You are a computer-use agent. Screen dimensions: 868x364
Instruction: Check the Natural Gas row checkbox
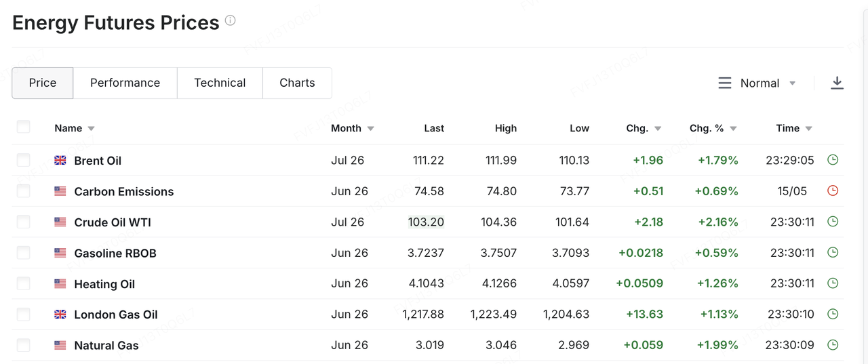(x=24, y=345)
